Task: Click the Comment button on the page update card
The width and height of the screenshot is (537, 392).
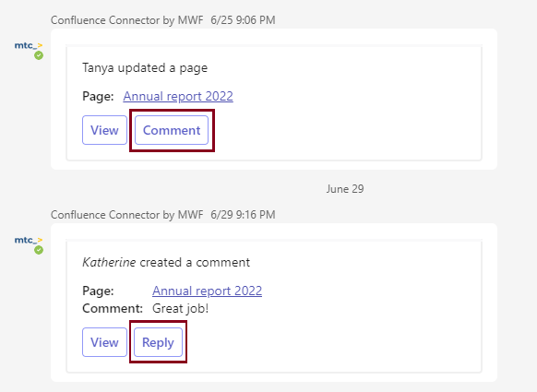Action: click(x=172, y=130)
